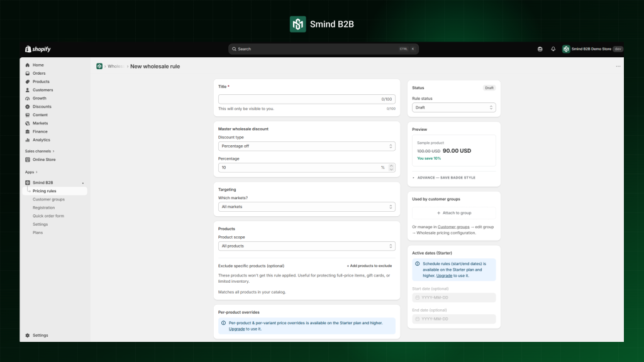This screenshot has height=362, width=644.
Task: Focus the Title input field
Action: pyautogui.click(x=306, y=99)
